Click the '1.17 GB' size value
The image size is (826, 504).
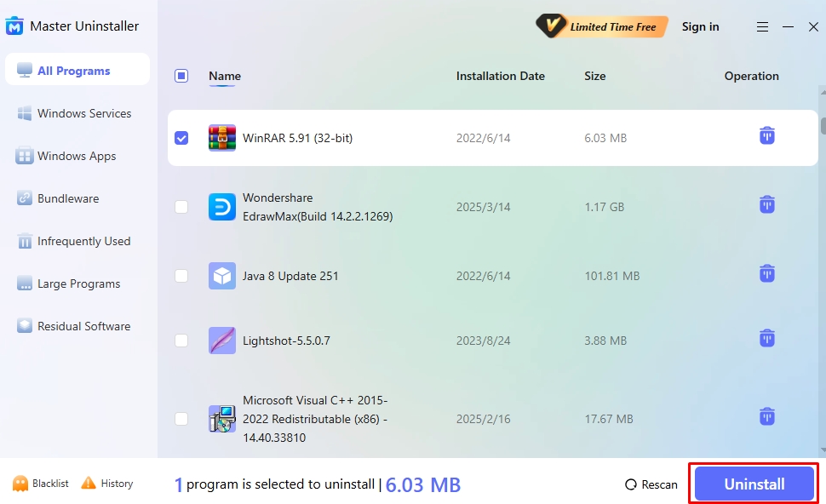(x=605, y=207)
